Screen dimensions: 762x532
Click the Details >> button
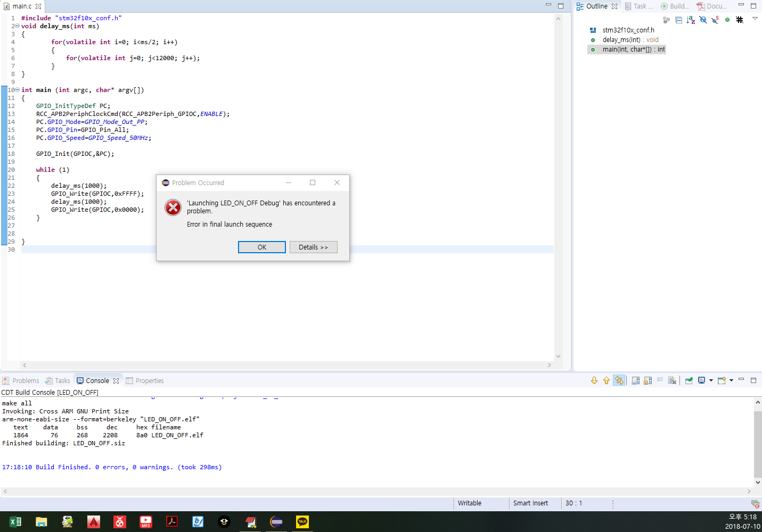tap(313, 247)
